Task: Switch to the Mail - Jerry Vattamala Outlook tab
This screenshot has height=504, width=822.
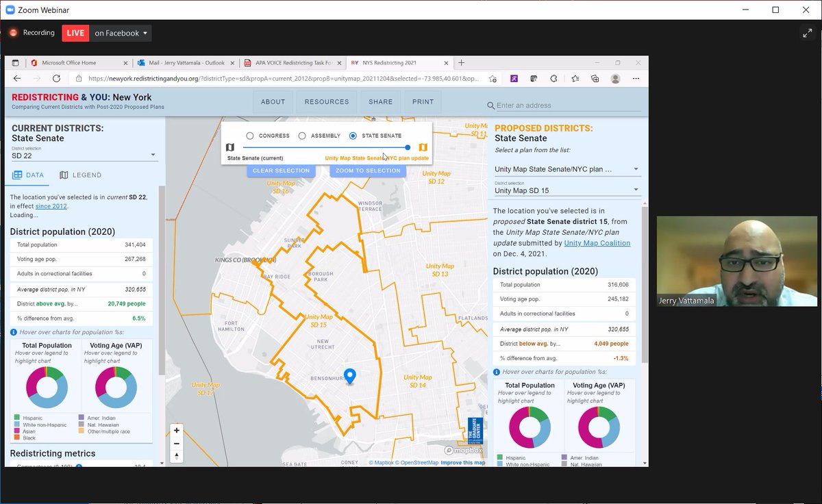Action: 185,62
